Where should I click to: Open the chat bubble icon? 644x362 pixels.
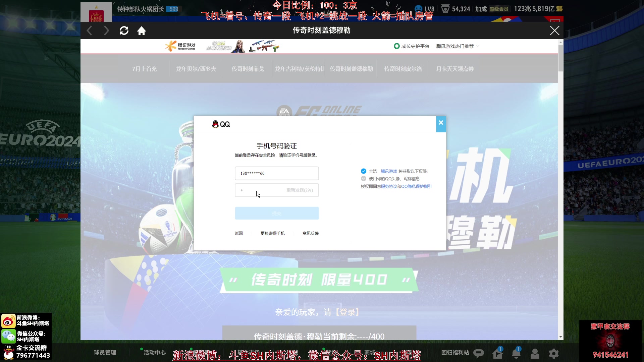click(x=479, y=353)
